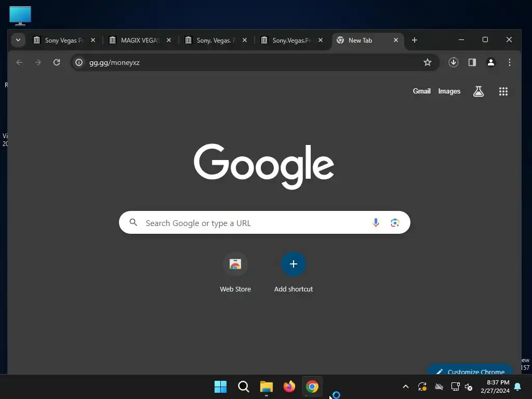Screen dimensions: 532x399
Task: Maximize the Chrome window
Action: 485,39
